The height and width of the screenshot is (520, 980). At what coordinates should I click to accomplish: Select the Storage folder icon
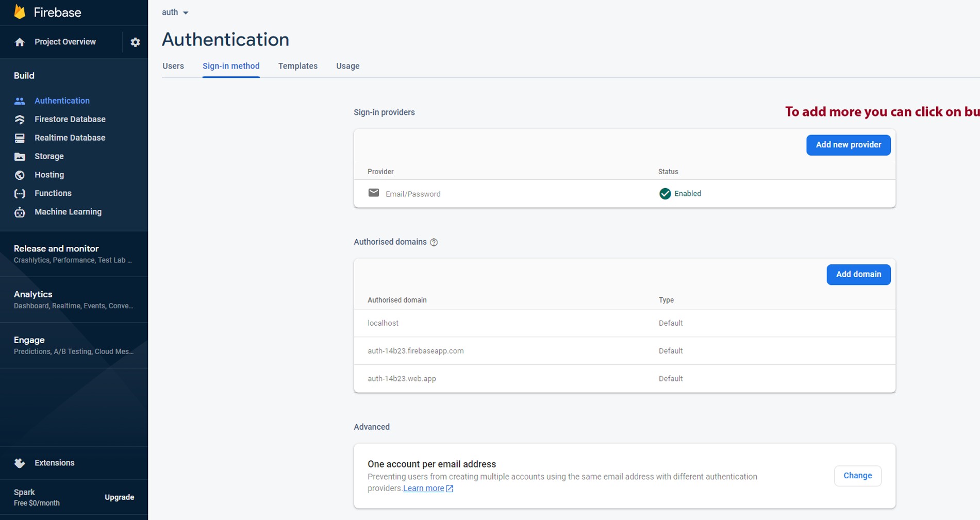tap(20, 157)
